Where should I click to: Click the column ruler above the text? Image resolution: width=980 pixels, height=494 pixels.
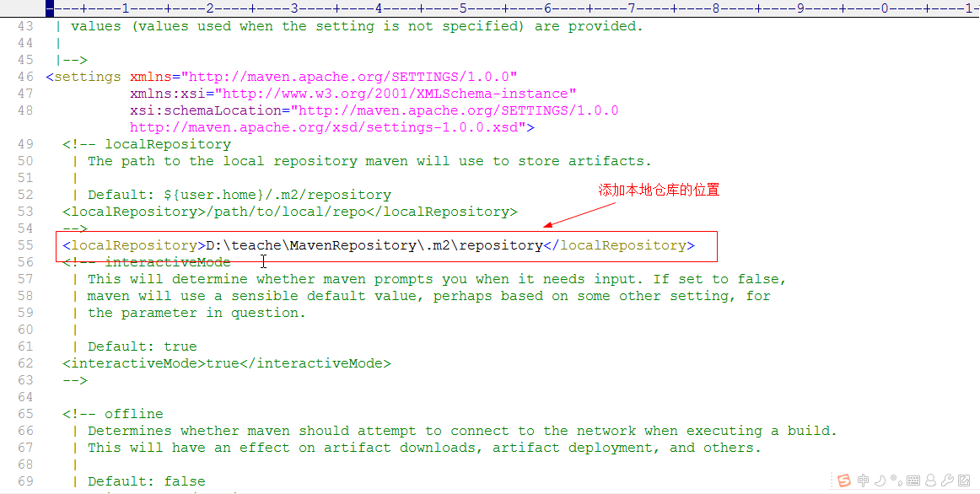[513, 8]
